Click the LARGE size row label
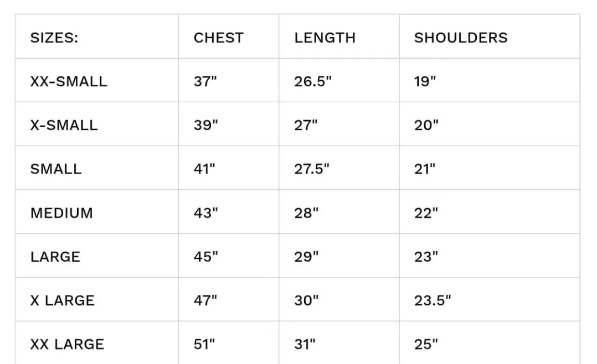The width and height of the screenshot is (597, 364). click(55, 257)
